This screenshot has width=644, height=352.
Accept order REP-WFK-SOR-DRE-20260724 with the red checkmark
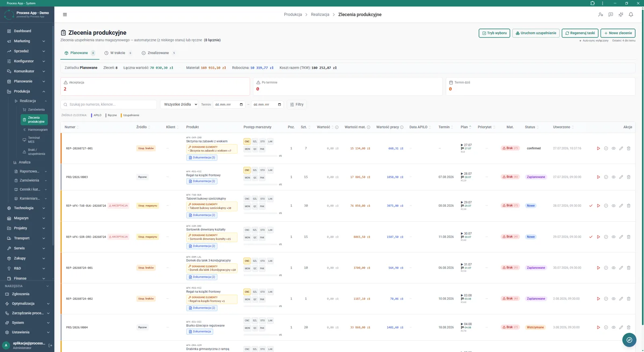pyautogui.click(x=591, y=237)
